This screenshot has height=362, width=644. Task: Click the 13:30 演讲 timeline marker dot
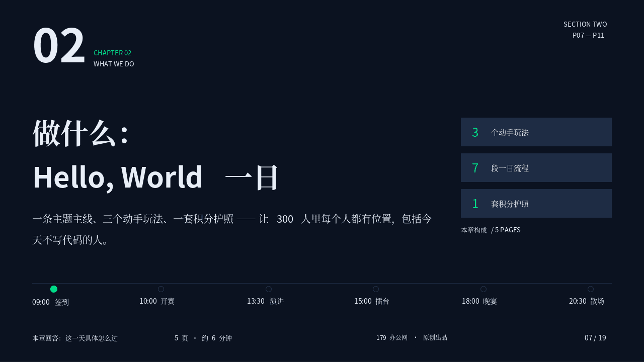(269, 289)
